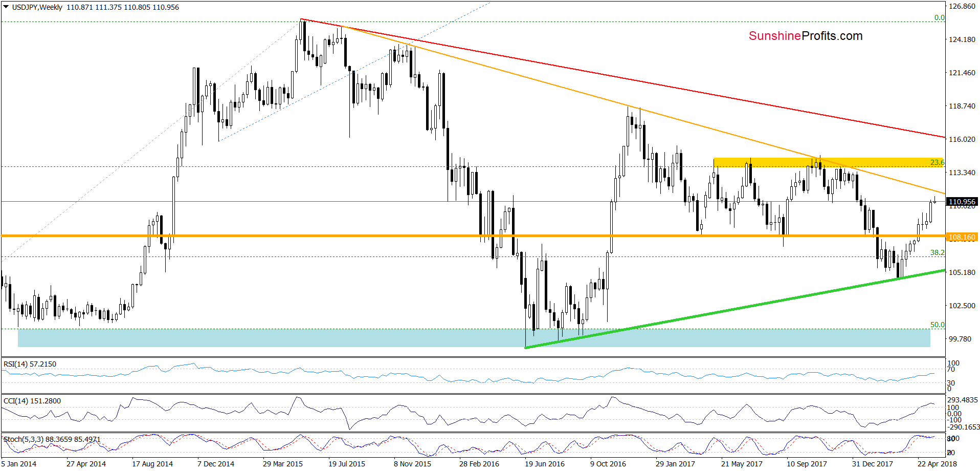
Task: Click the 121.460 price axis label
Action: [962, 73]
